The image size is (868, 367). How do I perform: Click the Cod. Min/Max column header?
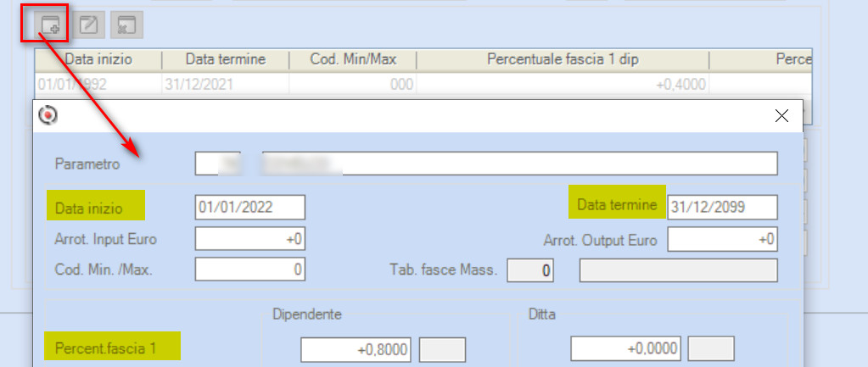tap(353, 59)
